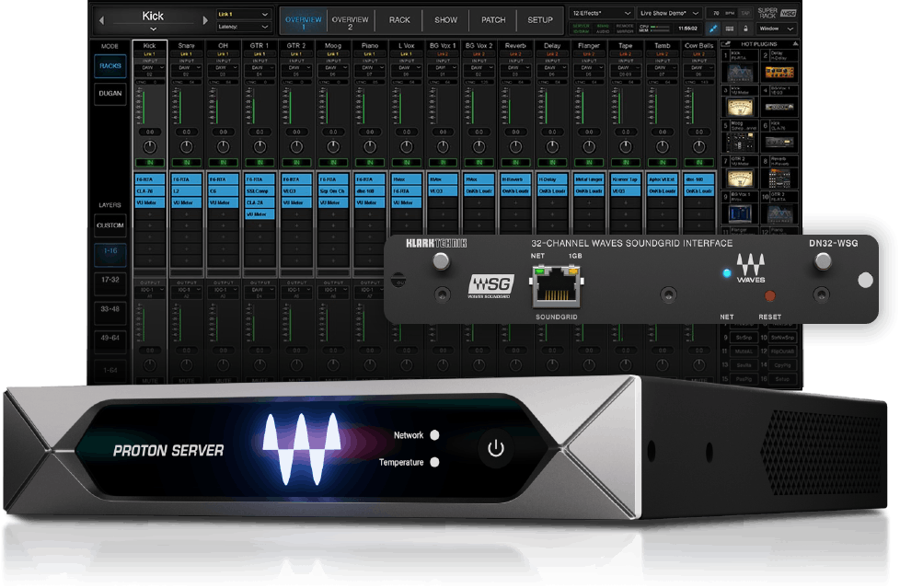
Task: Click the pin icon in top toolbar
Action: [x=712, y=29]
